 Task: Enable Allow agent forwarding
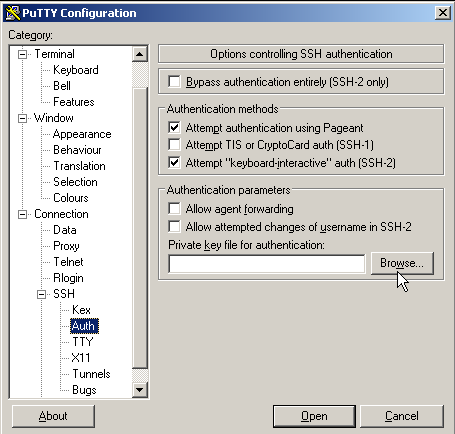(x=174, y=209)
